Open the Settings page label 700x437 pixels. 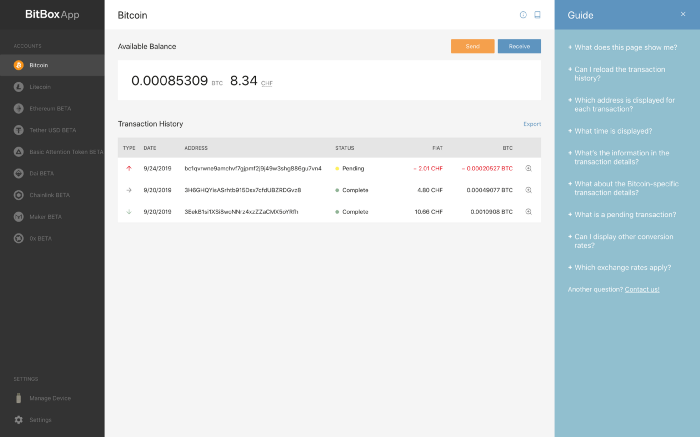40,420
